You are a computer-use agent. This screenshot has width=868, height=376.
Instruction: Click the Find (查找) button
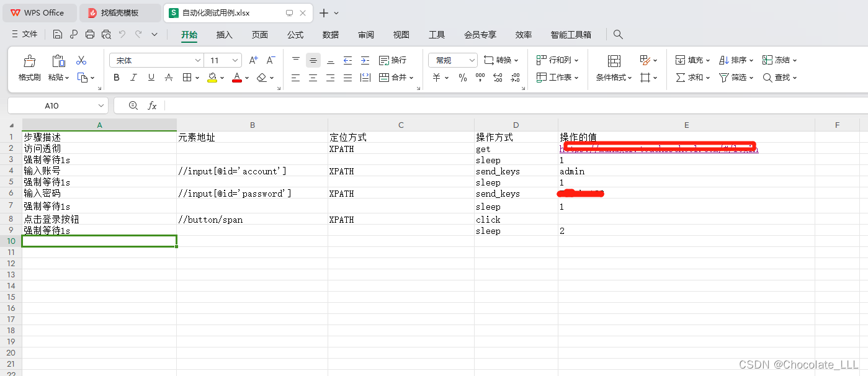point(779,78)
